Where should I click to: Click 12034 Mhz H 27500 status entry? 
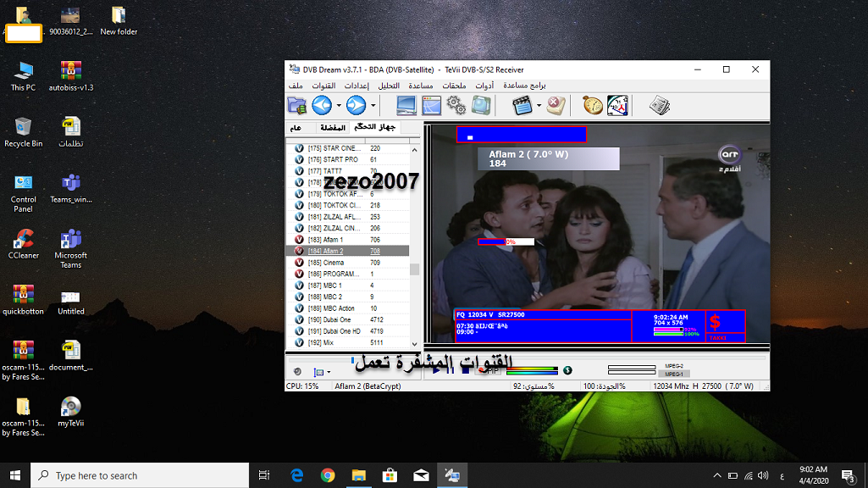coord(703,386)
